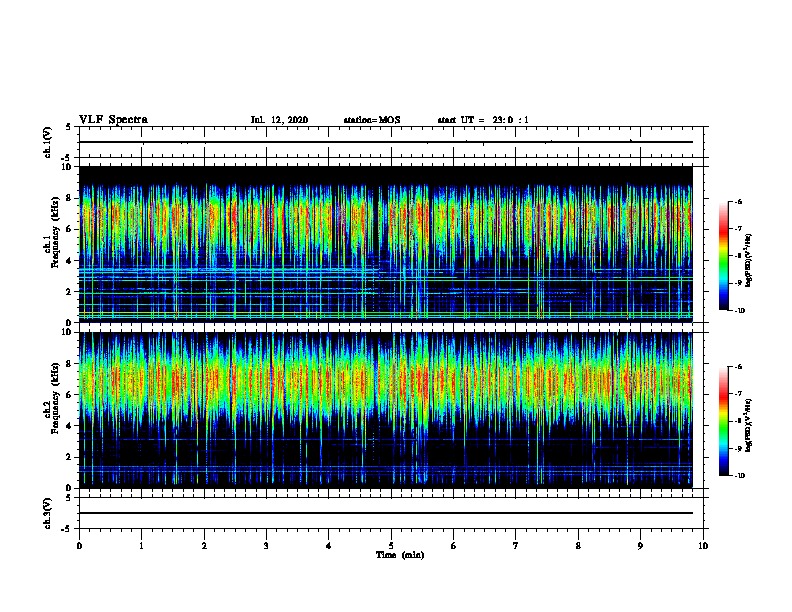The height and width of the screenshot is (612, 792).
Task: Click the 6 kHz tick on ch.1 frequency axis
Action: [x=70, y=229]
